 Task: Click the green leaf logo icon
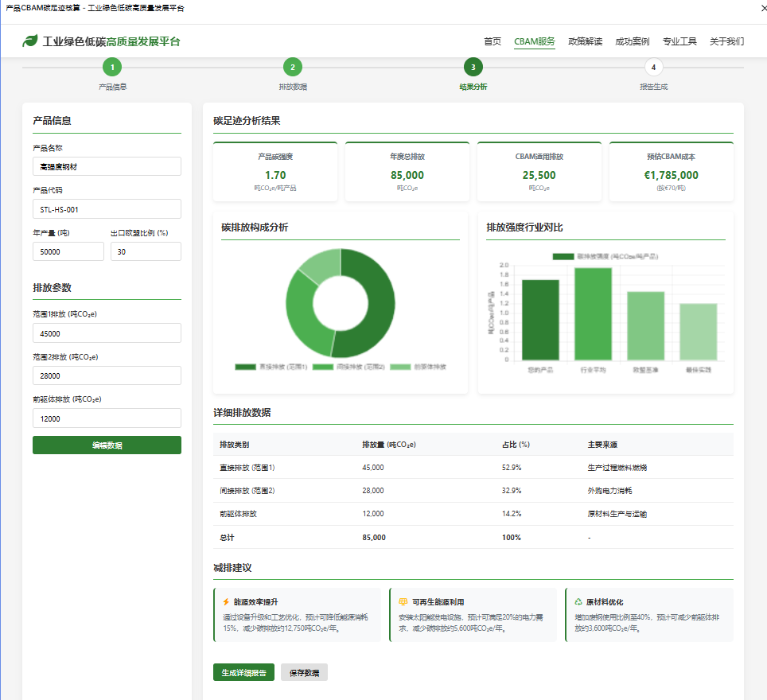click(x=30, y=41)
